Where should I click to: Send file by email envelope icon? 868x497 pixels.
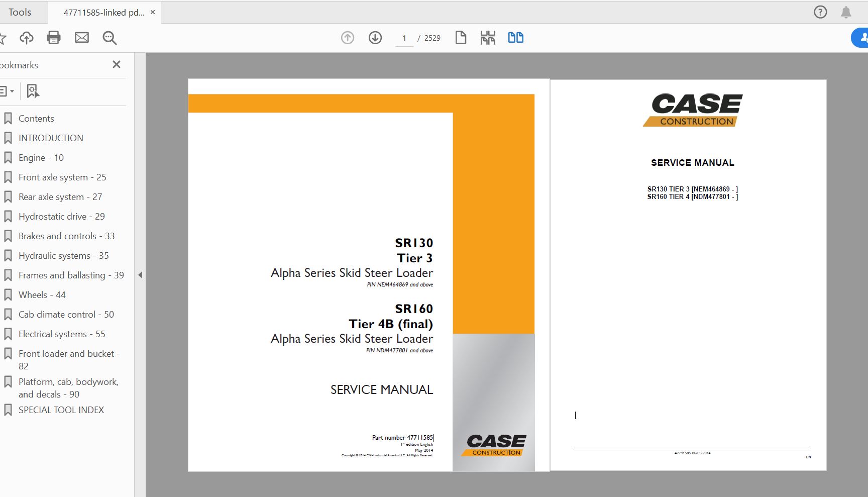pos(82,38)
